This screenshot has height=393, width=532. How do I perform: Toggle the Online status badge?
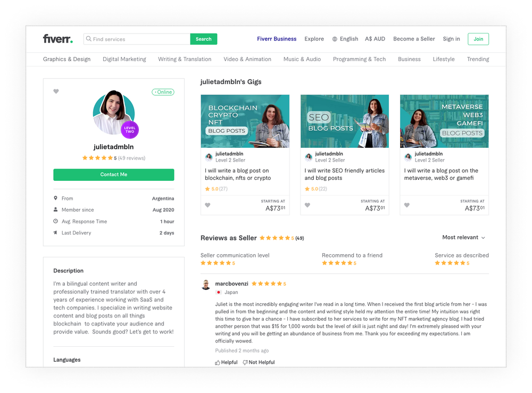coord(163,91)
